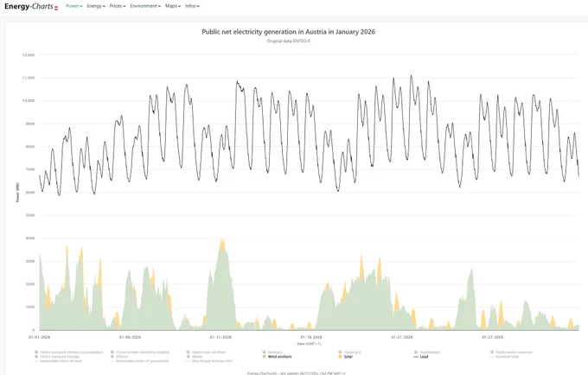Image resolution: width=588 pixels, height=375 pixels.
Task: Enable the Biomass legend marker
Action: pos(272,353)
